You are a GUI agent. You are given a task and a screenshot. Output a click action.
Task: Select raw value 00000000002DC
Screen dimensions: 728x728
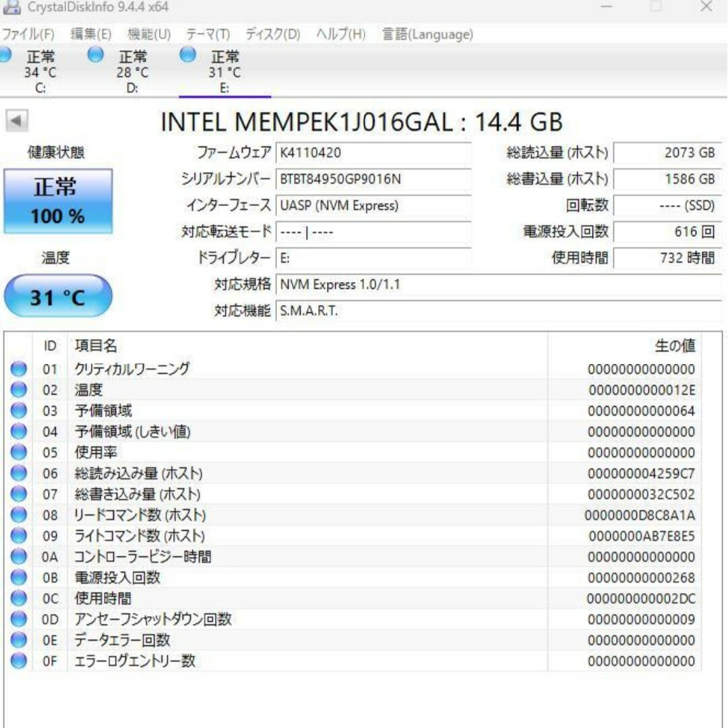tap(641, 599)
